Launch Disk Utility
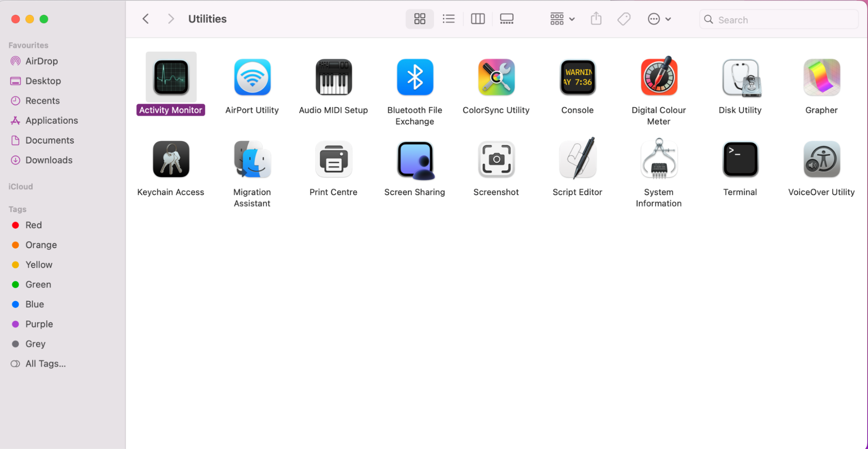The height and width of the screenshot is (449, 868). [x=740, y=77]
